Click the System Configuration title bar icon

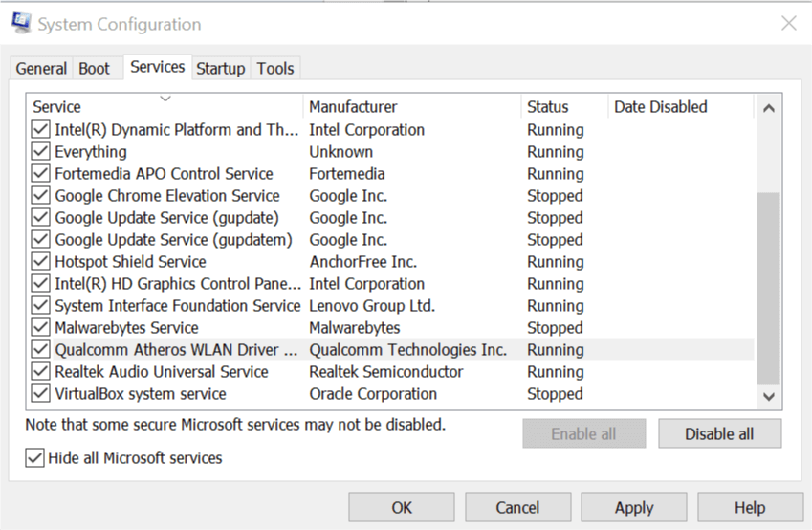point(20,23)
